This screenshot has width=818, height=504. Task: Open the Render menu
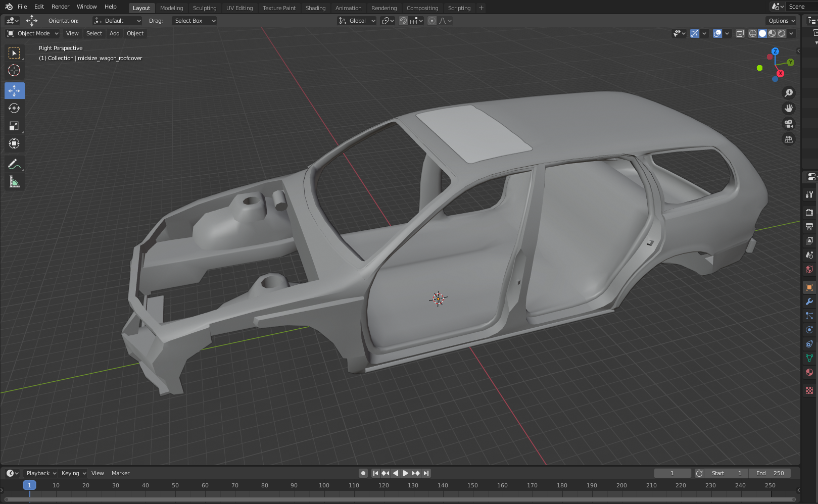click(x=60, y=7)
